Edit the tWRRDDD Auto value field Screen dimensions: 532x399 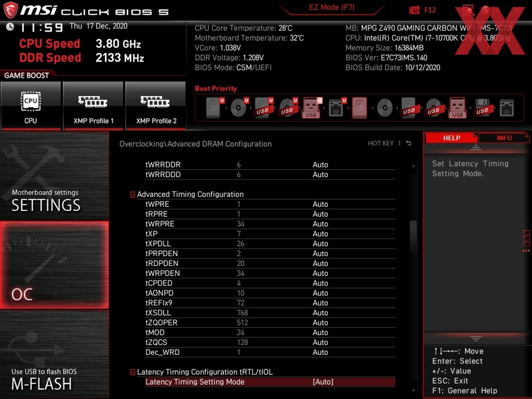(x=320, y=174)
